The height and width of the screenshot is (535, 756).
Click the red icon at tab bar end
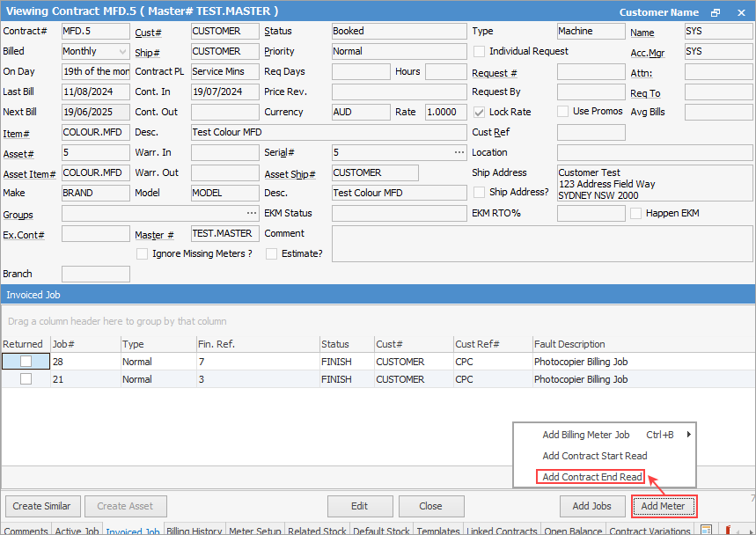click(729, 530)
